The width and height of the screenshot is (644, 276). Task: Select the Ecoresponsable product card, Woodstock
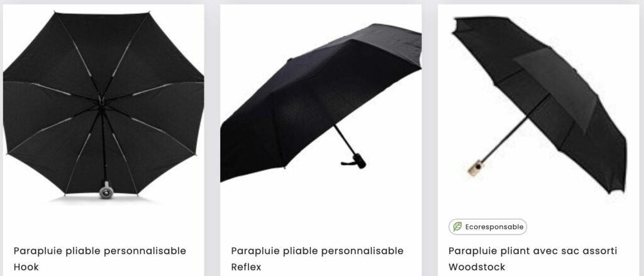pyautogui.click(x=538, y=140)
